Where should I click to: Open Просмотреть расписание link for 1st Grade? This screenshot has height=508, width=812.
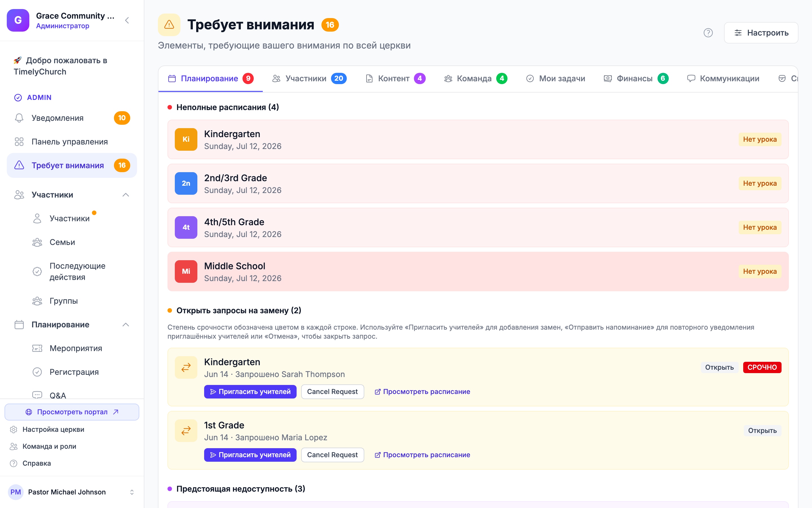pos(422,455)
